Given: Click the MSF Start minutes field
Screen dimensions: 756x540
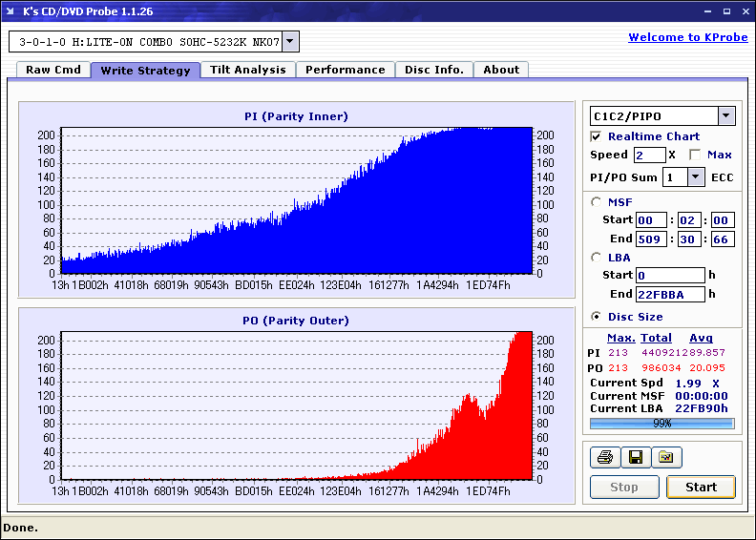Looking at the screenshot, I should 651,220.
